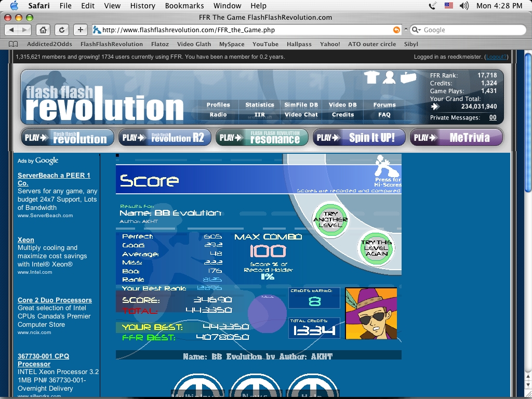Click the URL address field
This screenshot has height=399, width=532.
(x=247, y=30)
